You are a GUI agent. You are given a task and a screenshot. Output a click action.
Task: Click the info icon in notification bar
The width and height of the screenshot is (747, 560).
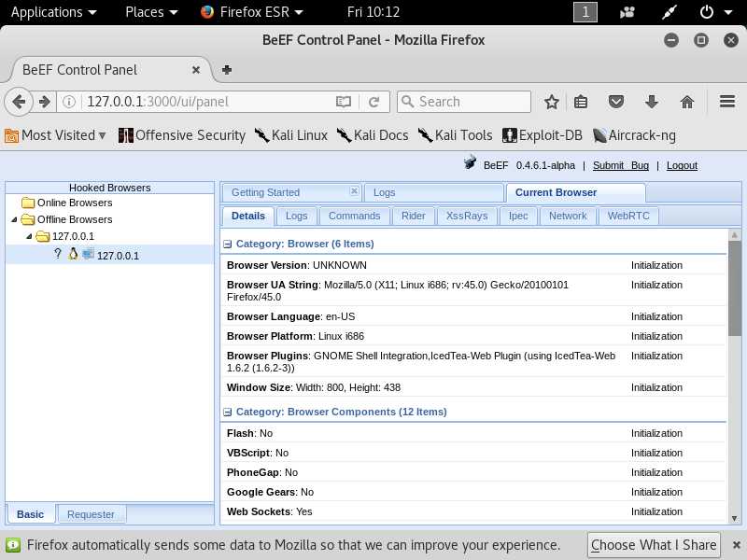[x=13, y=545]
